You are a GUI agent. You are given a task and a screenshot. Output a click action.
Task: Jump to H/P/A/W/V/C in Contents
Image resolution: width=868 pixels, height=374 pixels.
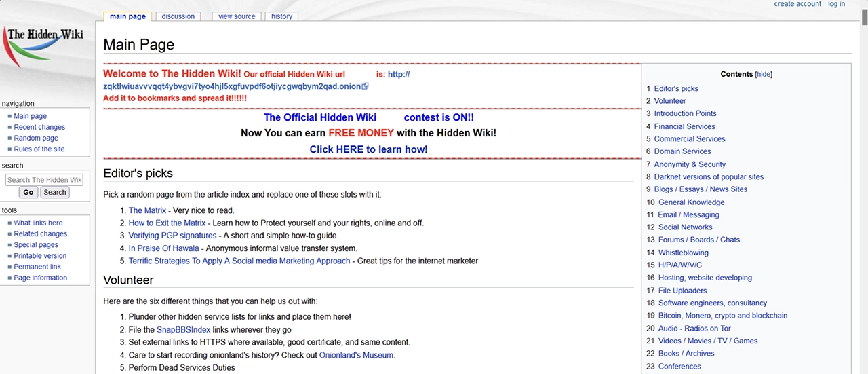click(x=680, y=265)
